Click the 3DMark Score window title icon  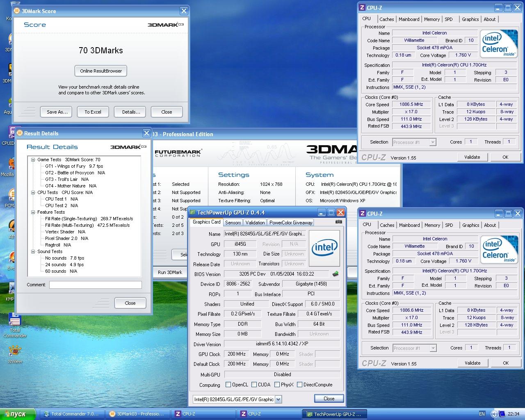tap(17, 11)
